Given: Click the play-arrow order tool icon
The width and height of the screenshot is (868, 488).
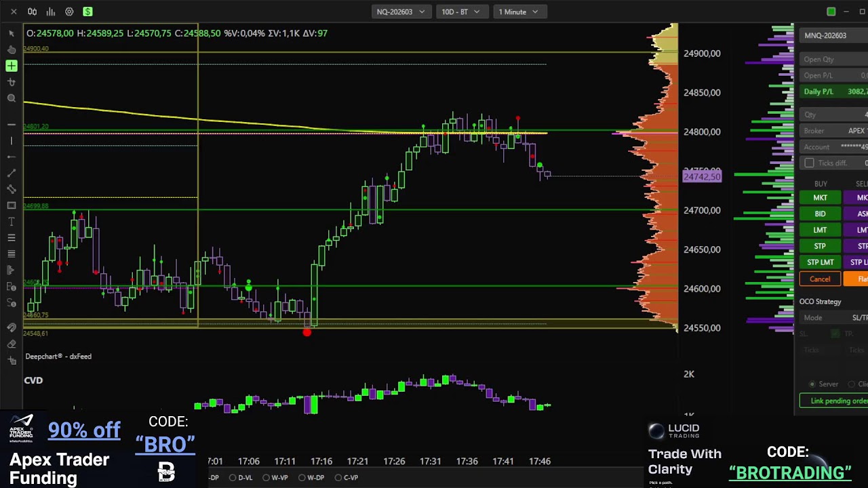Looking at the screenshot, I should pyautogui.click(x=12, y=270).
